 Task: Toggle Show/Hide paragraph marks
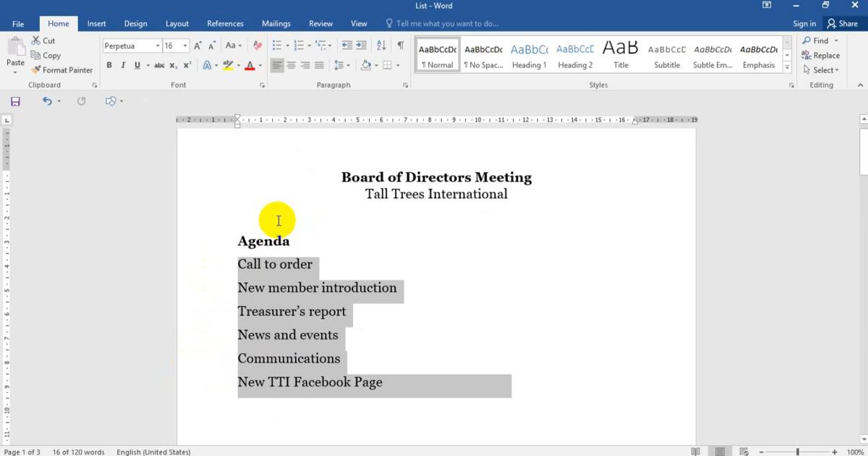[400, 46]
